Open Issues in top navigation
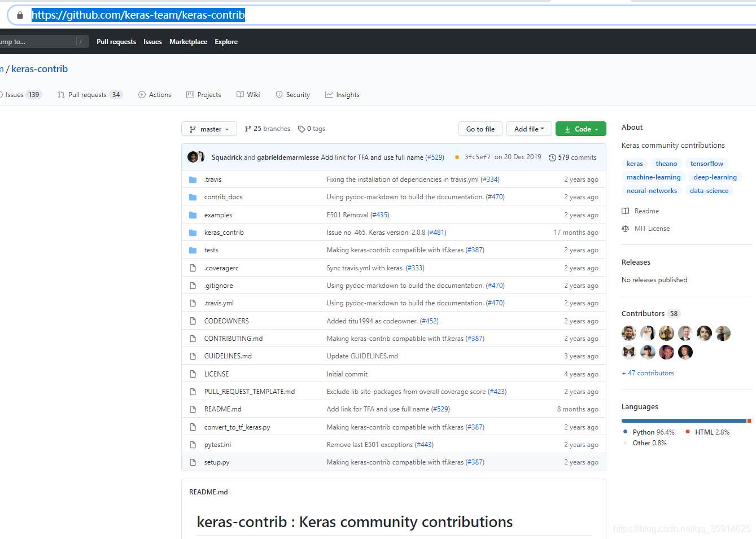756x539 pixels. (152, 42)
